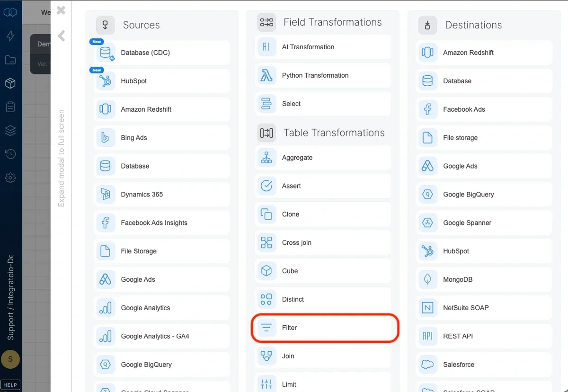The image size is (568, 392).
Task: Add File Storage source
Action: click(162, 251)
